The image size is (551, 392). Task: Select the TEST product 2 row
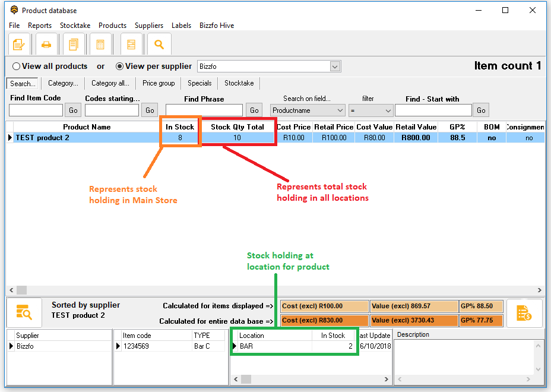pos(83,138)
